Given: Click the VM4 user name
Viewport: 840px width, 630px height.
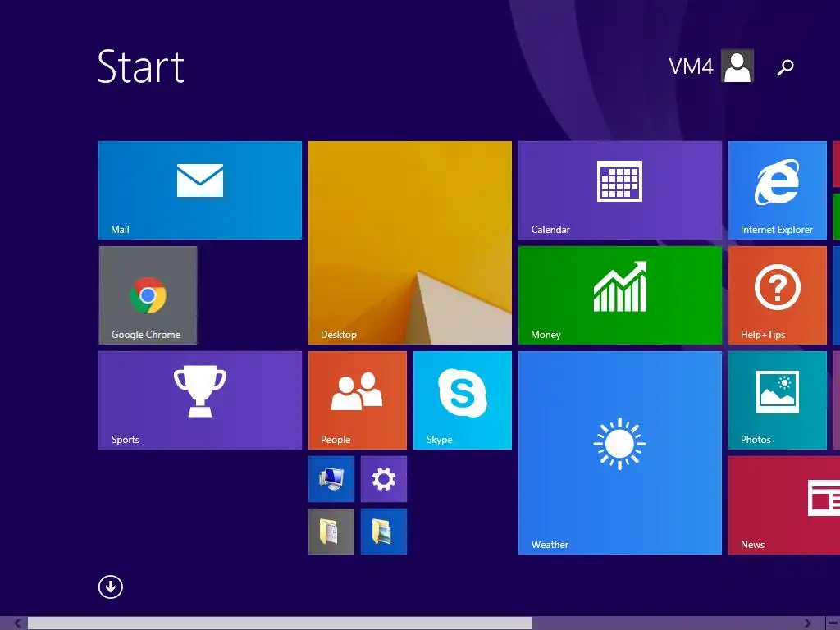Looking at the screenshot, I should (x=691, y=66).
